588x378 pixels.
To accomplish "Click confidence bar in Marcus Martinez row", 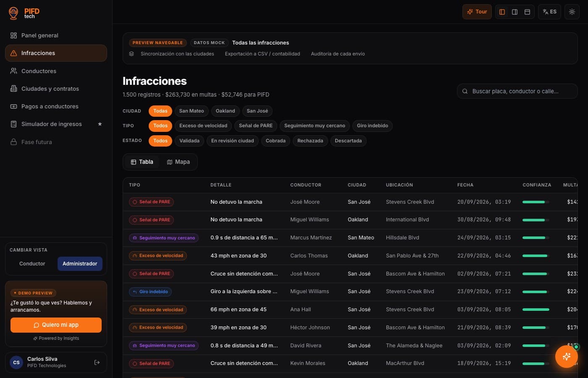I will (536, 238).
